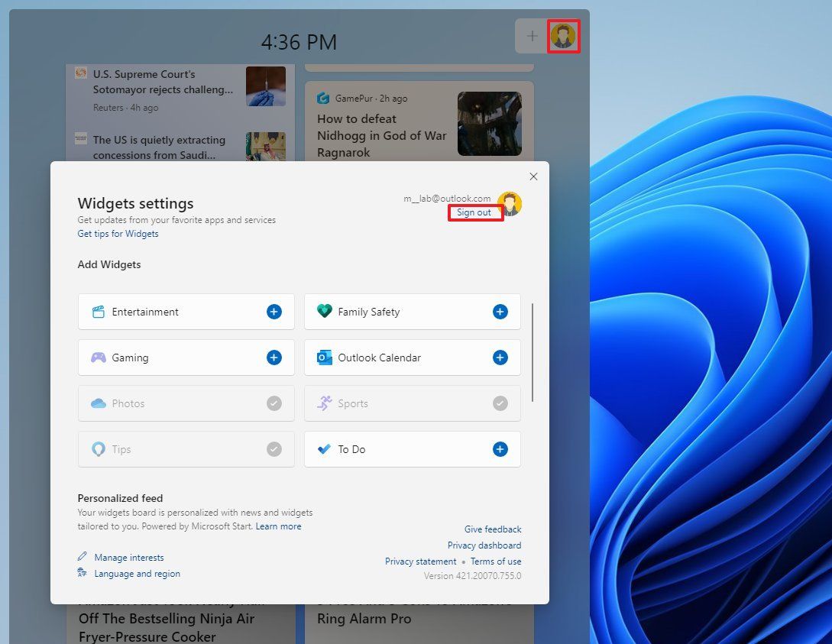Add the Entertainment widget
Screen dimensions: 832x644
click(274, 312)
